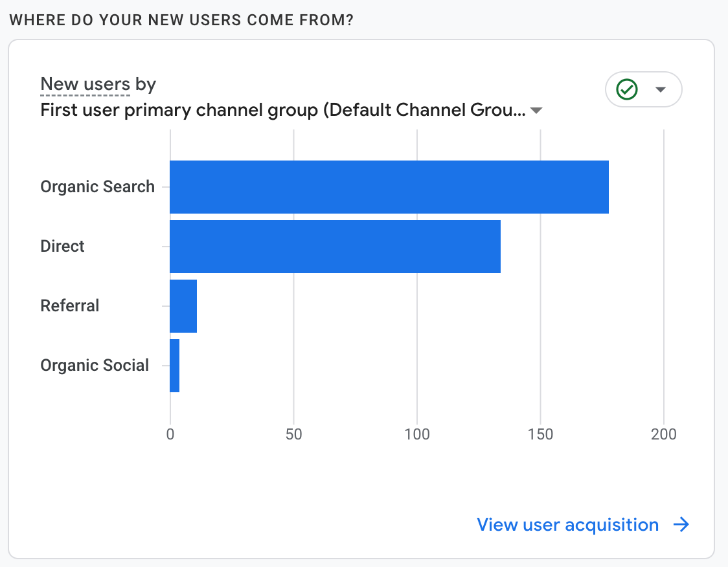Screen dimensions: 728x567
Task: Click the Where Do Your New Users heading
Action: 182,19
